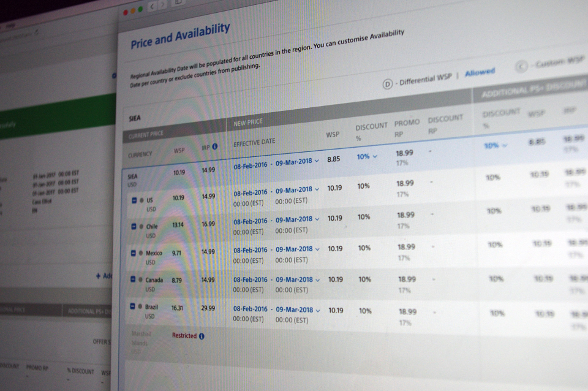588x391 pixels.
Task: Collapse the Canada row minus icon
Action: pos(133,279)
